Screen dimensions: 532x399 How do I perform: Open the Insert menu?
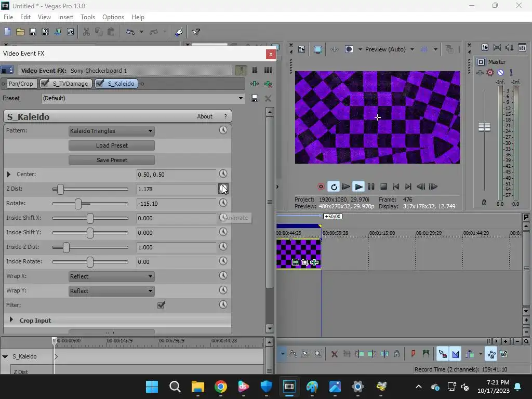65,17
